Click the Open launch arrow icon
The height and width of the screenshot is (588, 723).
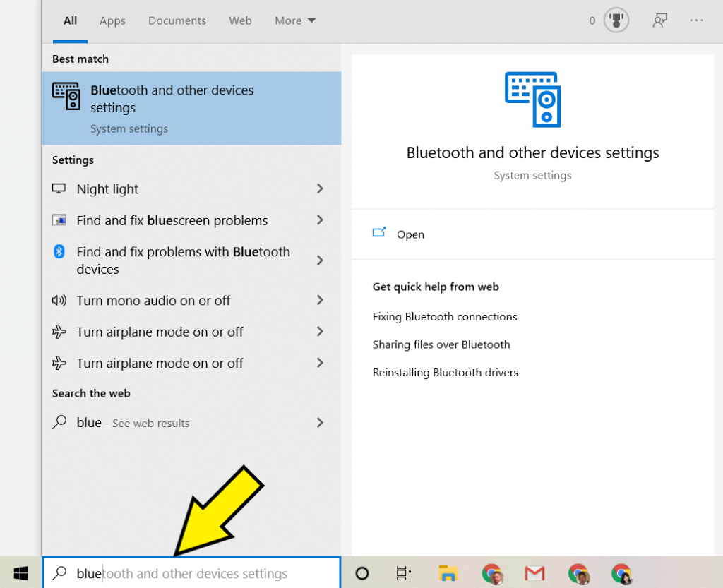point(379,232)
